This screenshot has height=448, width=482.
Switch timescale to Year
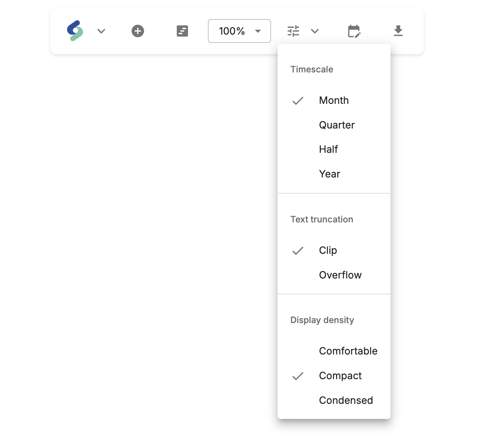(x=329, y=174)
